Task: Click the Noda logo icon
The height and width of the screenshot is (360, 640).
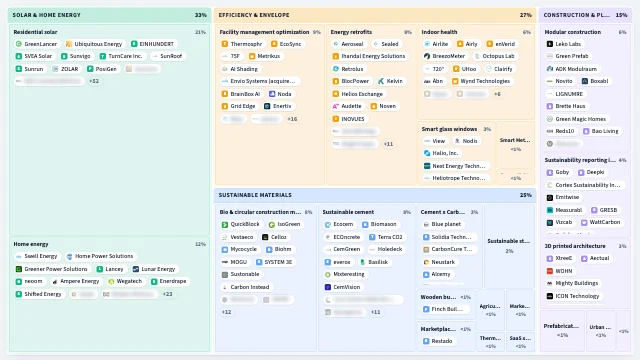Action: coord(272,94)
